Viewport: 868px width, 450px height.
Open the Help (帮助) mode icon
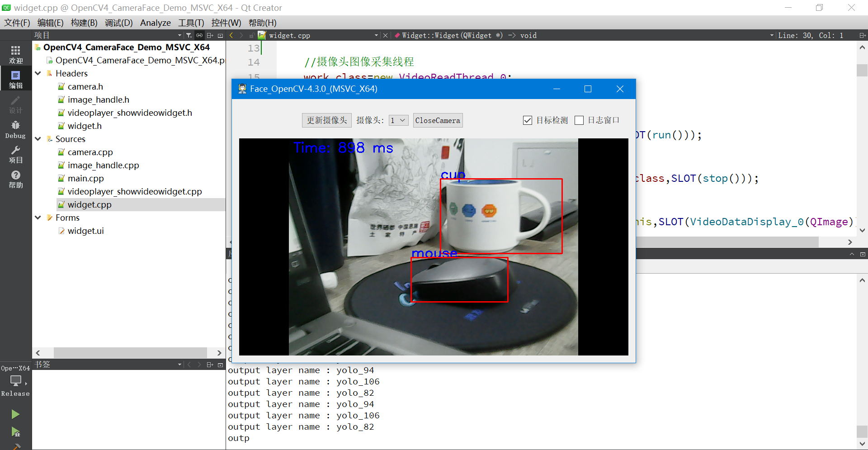pos(15,179)
